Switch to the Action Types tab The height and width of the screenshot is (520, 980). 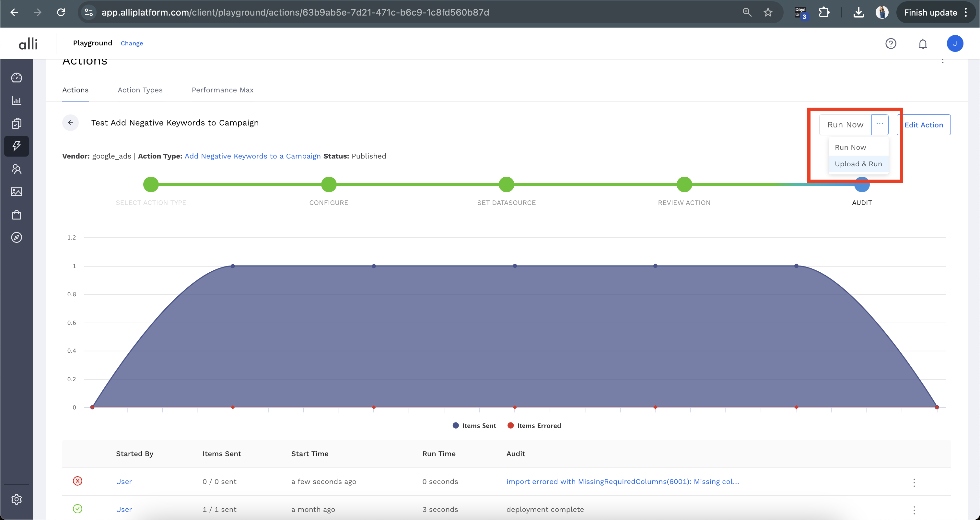[x=140, y=90]
